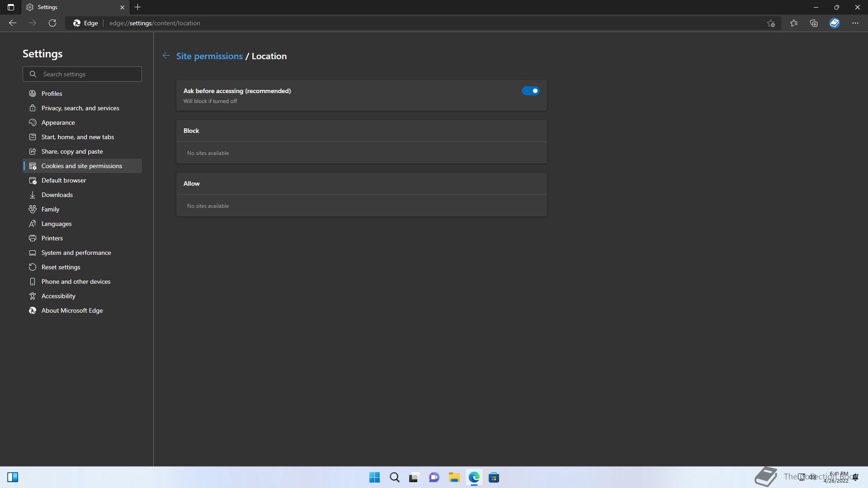
Task: Open Privacy, search, and services
Action: pos(80,108)
